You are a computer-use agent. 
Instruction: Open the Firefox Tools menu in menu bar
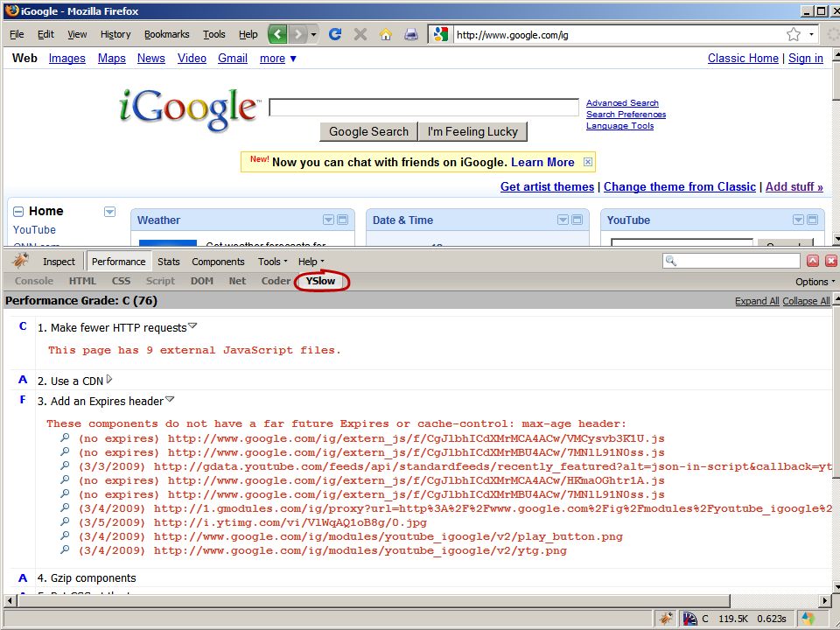213,34
